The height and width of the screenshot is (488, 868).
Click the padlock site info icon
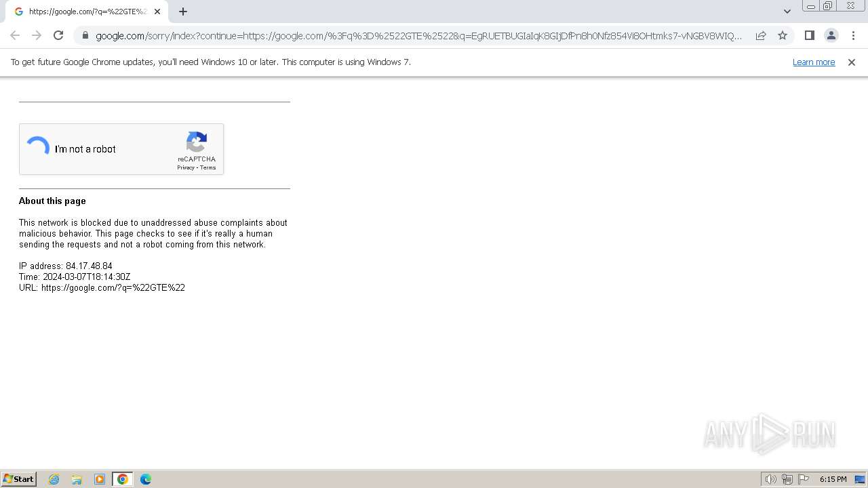click(85, 35)
